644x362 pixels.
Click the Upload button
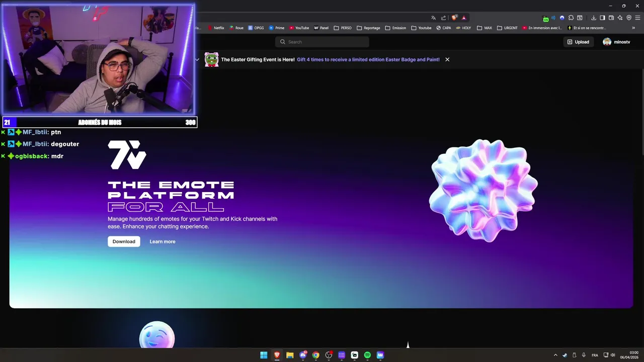578,42
